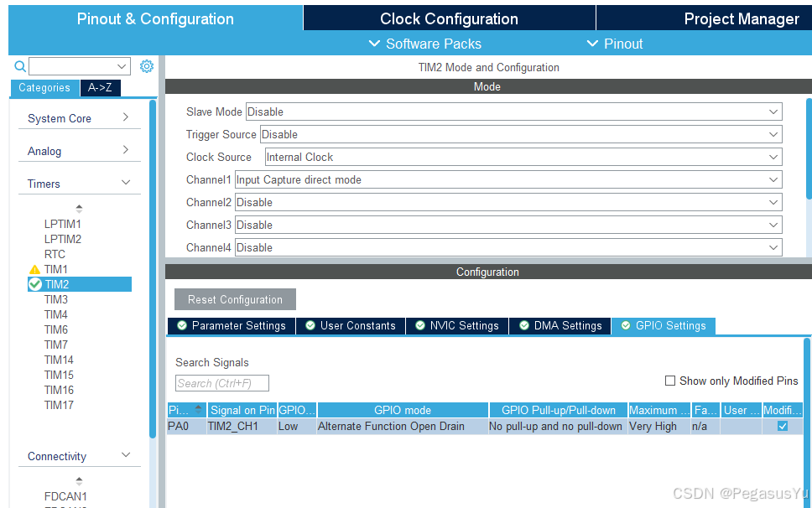This screenshot has height=508, width=812.
Task: Sort by Signal on Pin column header
Action: 242,410
